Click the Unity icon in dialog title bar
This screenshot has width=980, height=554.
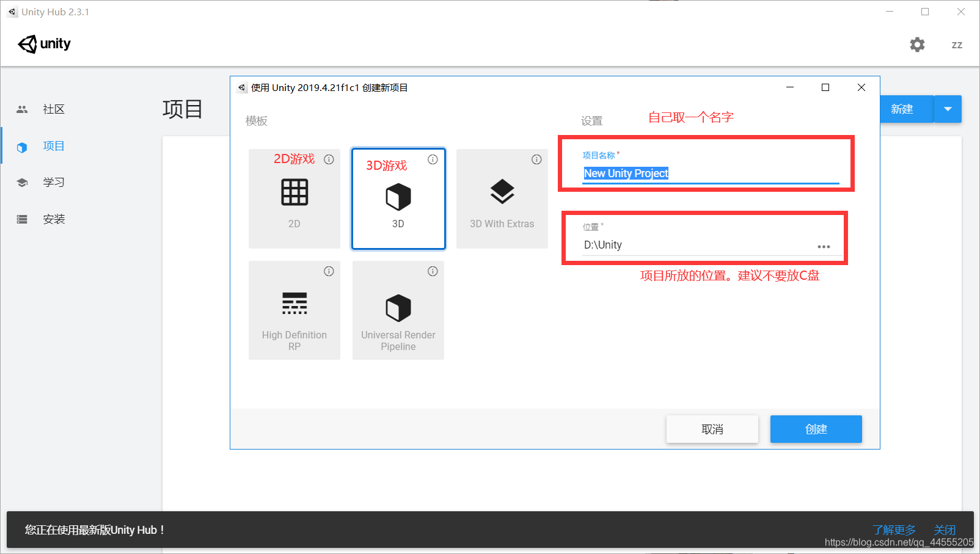coord(242,88)
